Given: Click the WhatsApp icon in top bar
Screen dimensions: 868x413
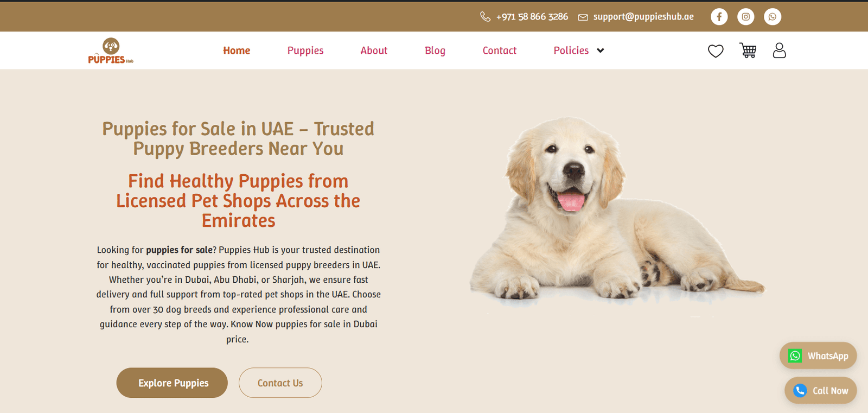Looking at the screenshot, I should tap(773, 17).
